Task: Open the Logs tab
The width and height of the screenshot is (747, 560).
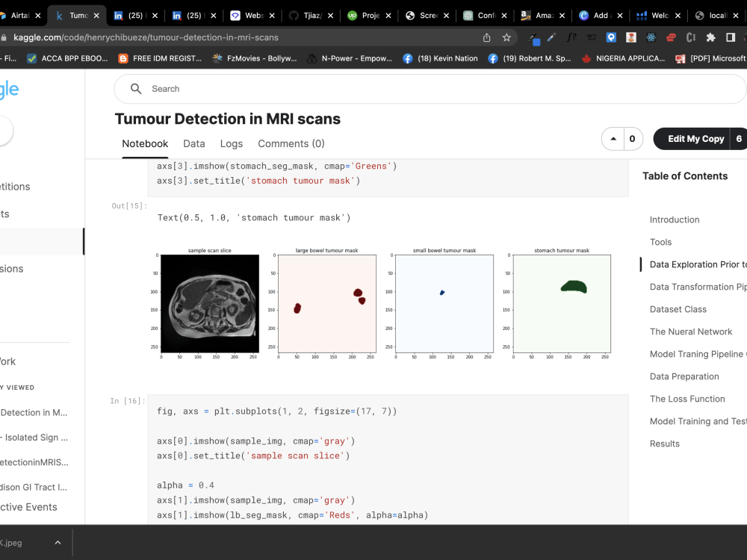Action: [x=232, y=144]
